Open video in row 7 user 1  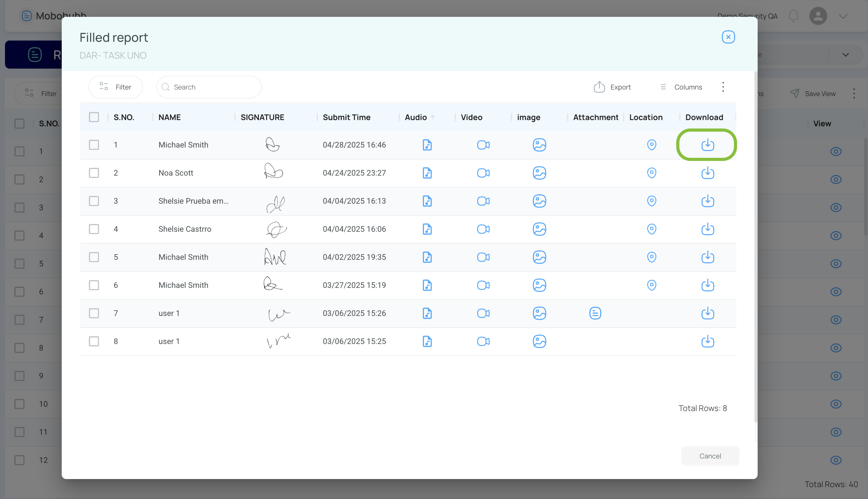(x=483, y=313)
